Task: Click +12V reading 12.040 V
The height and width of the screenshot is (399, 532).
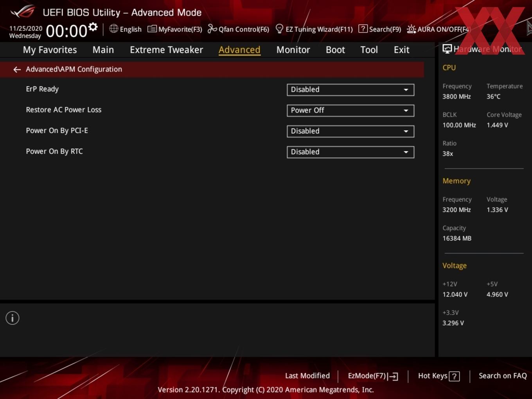Action: click(455, 295)
